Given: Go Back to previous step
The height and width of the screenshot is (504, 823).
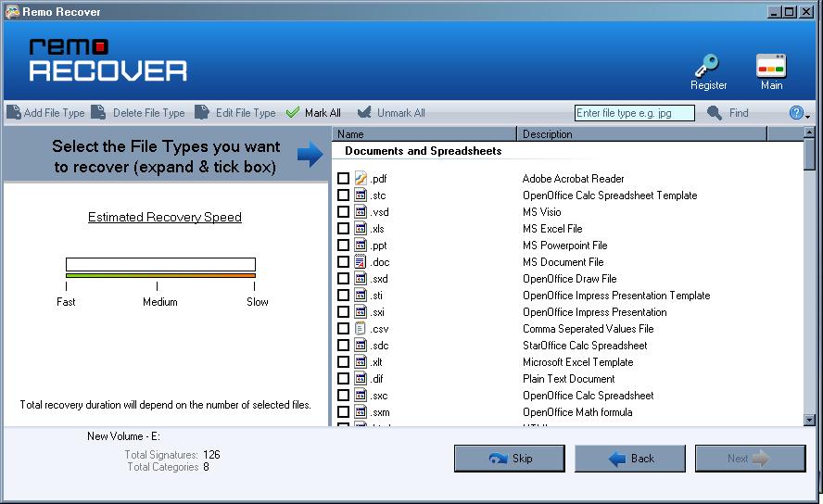Looking at the screenshot, I should (630, 459).
